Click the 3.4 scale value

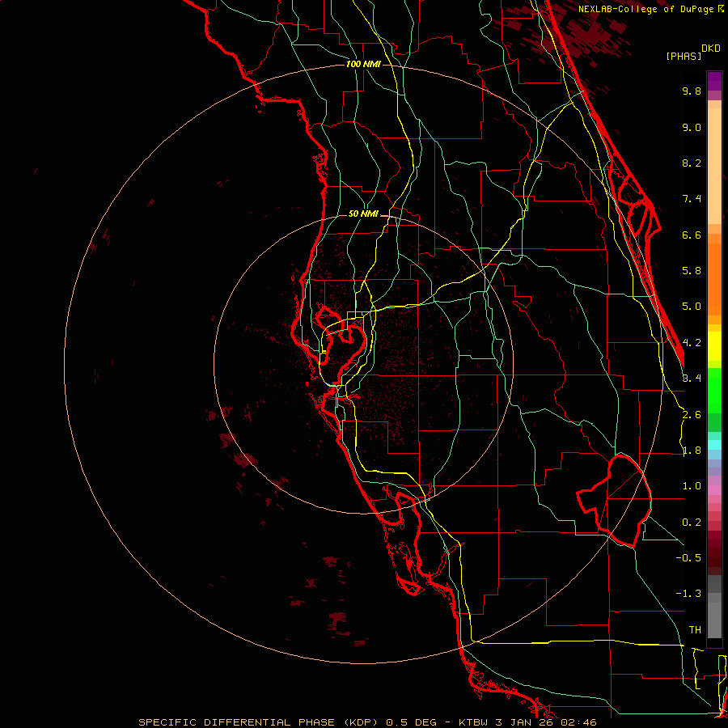tap(692, 379)
